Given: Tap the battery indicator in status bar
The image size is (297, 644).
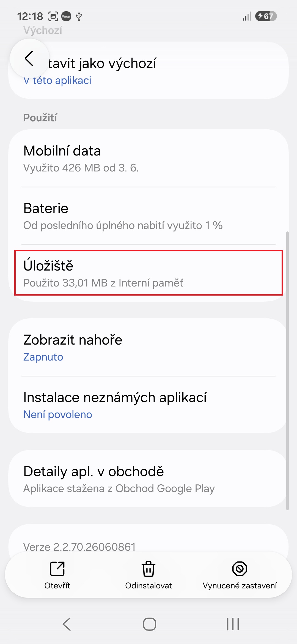Looking at the screenshot, I should (266, 16).
